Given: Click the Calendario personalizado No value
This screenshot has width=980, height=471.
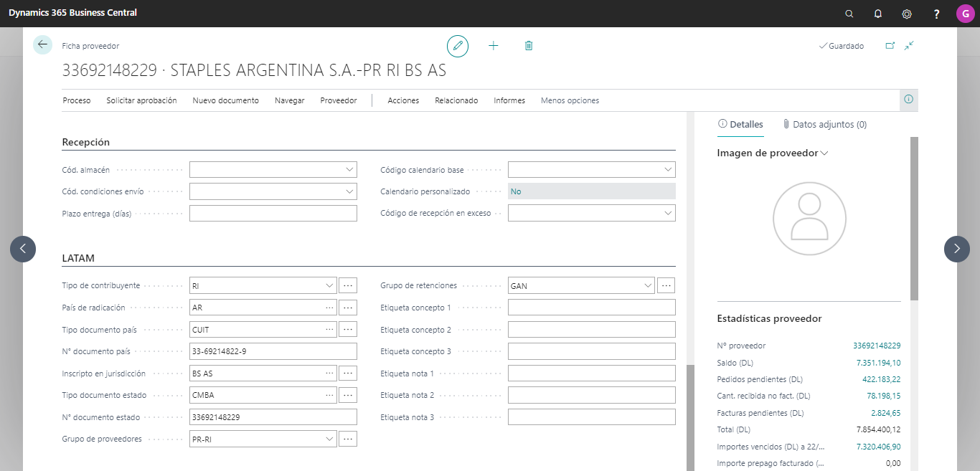Looking at the screenshot, I should click(592, 191).
